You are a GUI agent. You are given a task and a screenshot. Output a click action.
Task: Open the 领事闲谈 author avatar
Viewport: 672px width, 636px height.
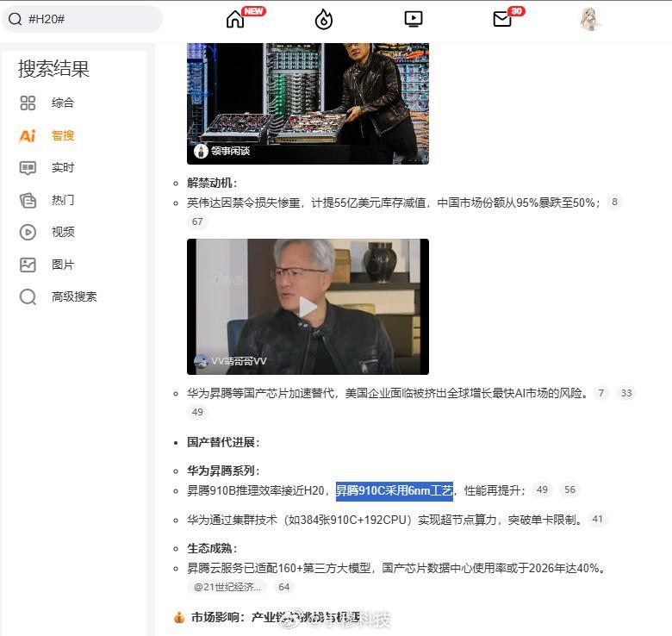(x=201, y=151)
